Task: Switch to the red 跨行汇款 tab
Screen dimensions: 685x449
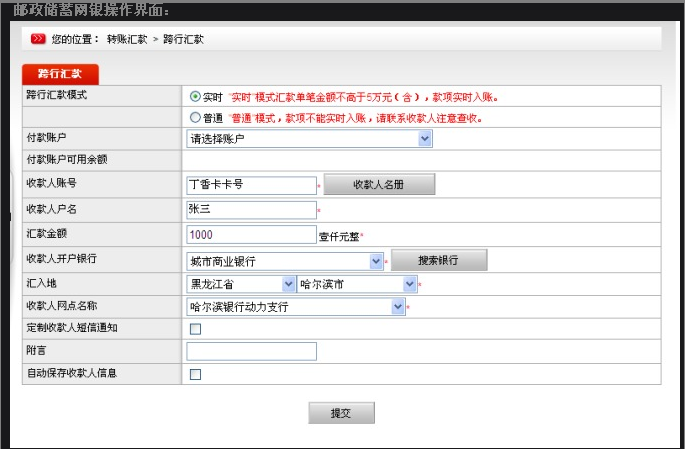Action: pos(60,74)
